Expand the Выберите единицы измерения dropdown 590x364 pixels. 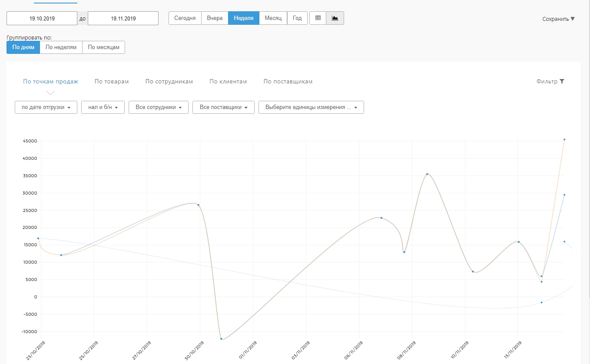click(x=311, y=107)
